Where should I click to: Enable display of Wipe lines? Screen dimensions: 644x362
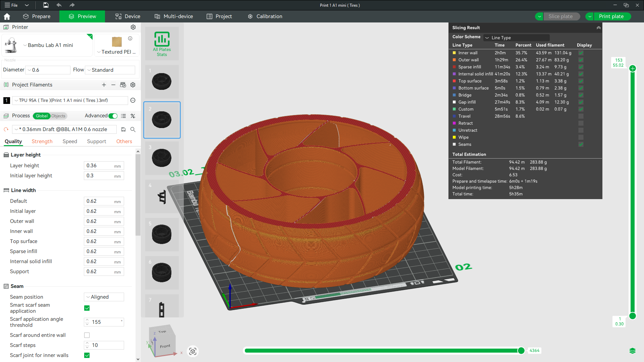coord(581,137)
